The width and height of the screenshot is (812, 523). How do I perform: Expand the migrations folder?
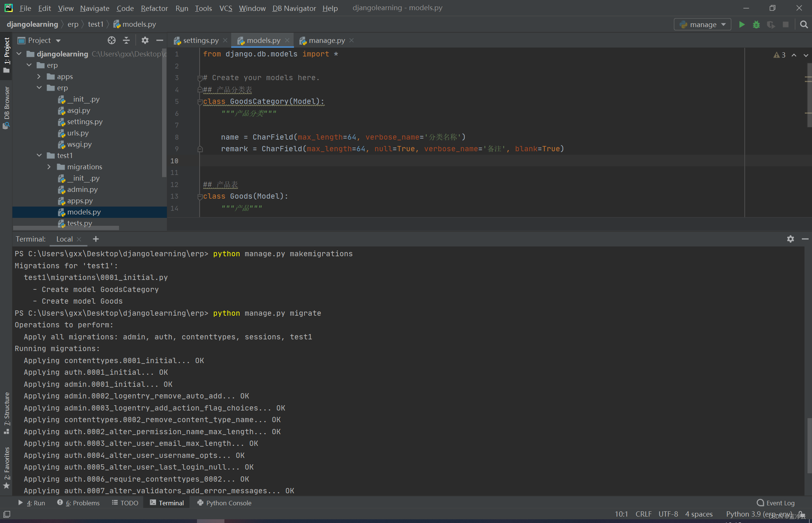pyautogui.click(x=49, y=167)
